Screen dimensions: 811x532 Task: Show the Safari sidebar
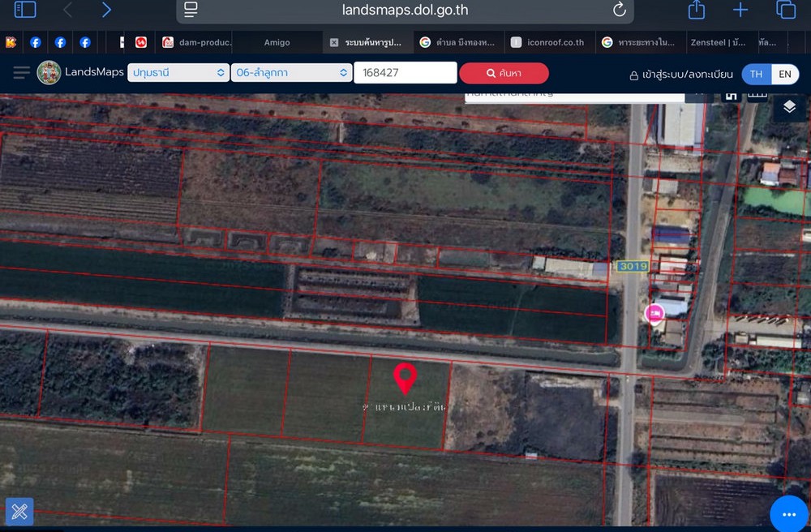coord(25,10)
